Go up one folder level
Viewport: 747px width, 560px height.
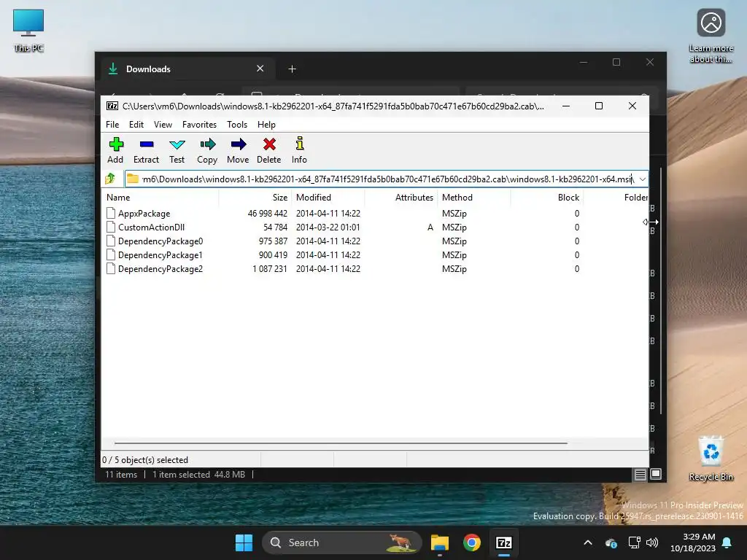pos(111,179)
